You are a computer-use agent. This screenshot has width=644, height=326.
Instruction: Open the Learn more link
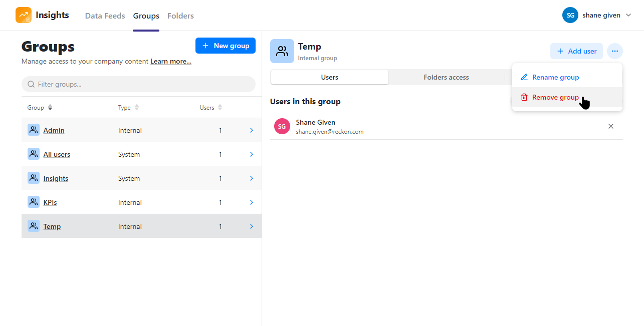coord(170,61)
